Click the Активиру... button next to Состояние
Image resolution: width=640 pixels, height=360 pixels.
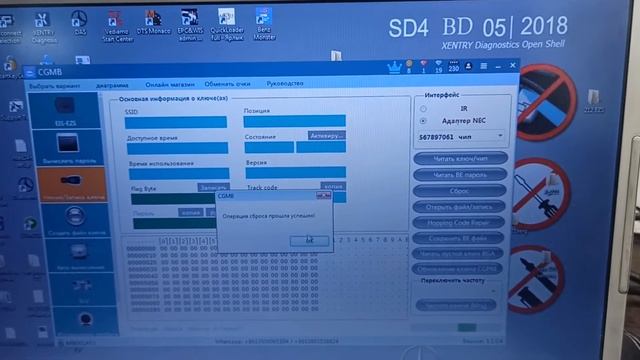point(327,136)
